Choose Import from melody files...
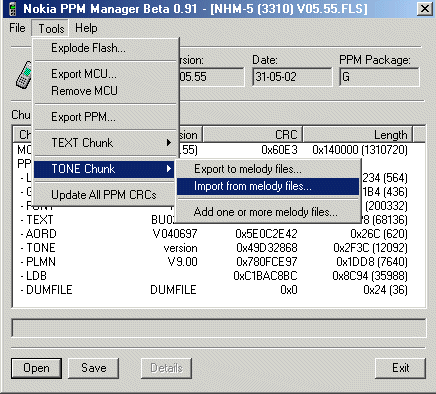The width and height of the screenshot is (436, 394). coord(268,186)
